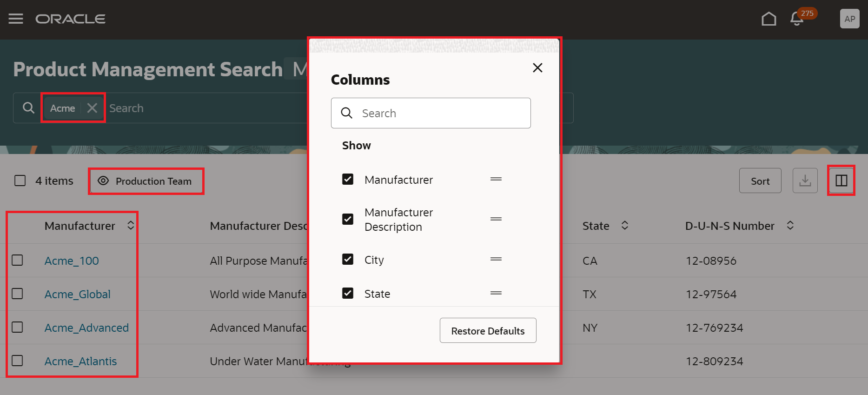The width and height of the screenshot is (868, 395).
Task: Sort by D-U-N-S Number column arrows
Action: (790, 226)
